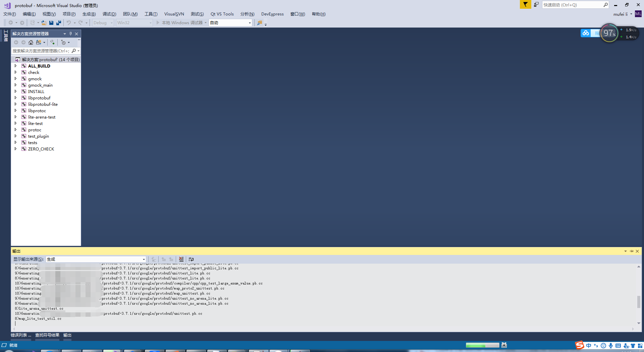Image resolution: width=644 pixels, height=352 pixels.
Task: Select the libprotobuf-lite project
Action: pos(43,104)
